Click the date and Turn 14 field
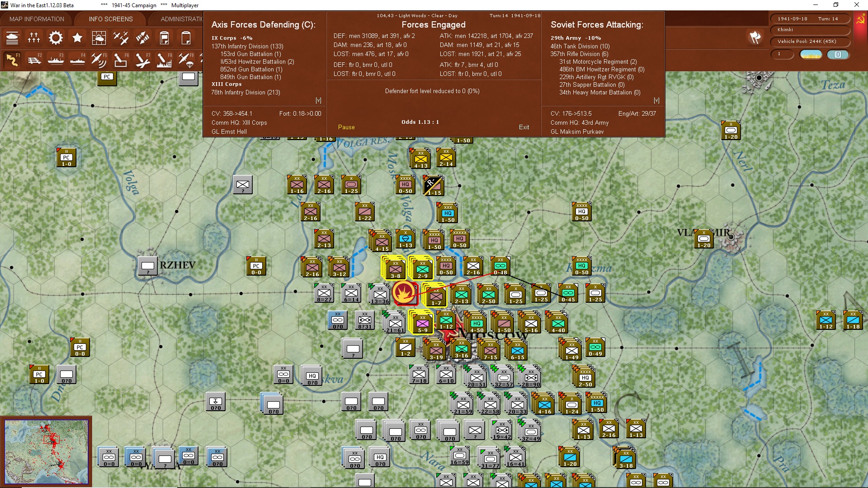 [x=809, y=19]
